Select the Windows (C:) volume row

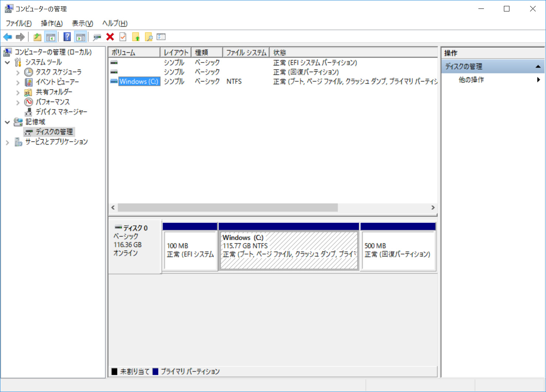pyautogui.click(x=139, y=81)
